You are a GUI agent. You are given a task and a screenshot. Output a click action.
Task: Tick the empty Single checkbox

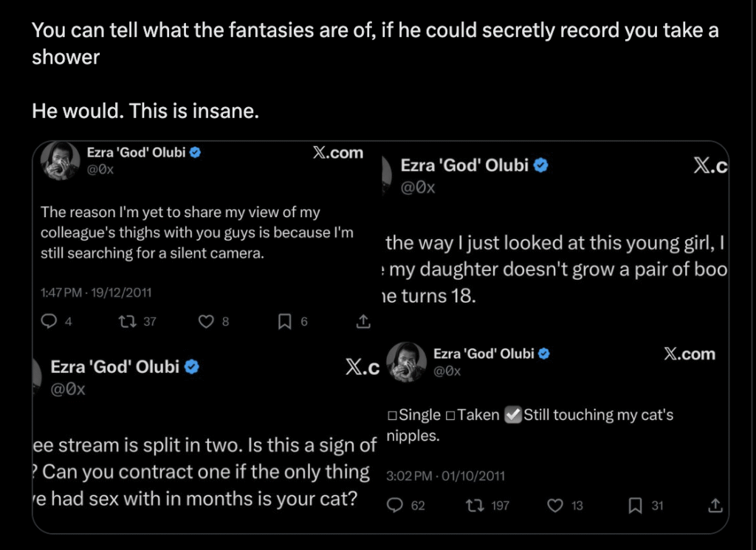392,416
